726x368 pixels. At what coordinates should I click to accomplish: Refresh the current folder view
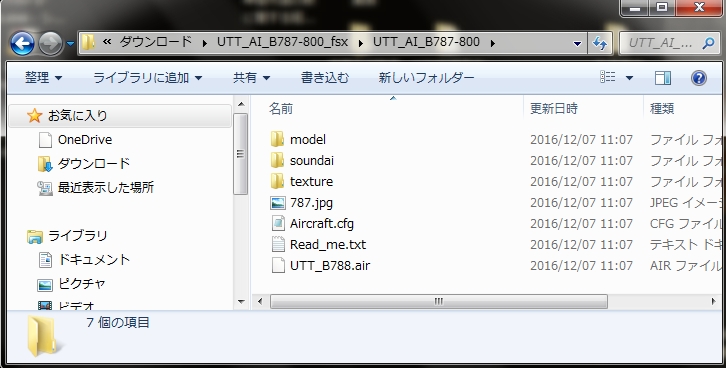pyautogui.click(x=600, y=44)
